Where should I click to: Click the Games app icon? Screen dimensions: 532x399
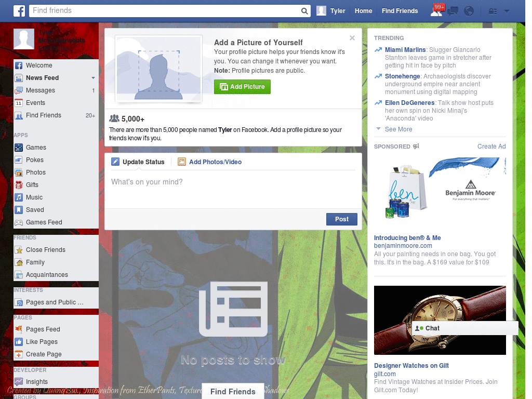click(x=19, y=148)
